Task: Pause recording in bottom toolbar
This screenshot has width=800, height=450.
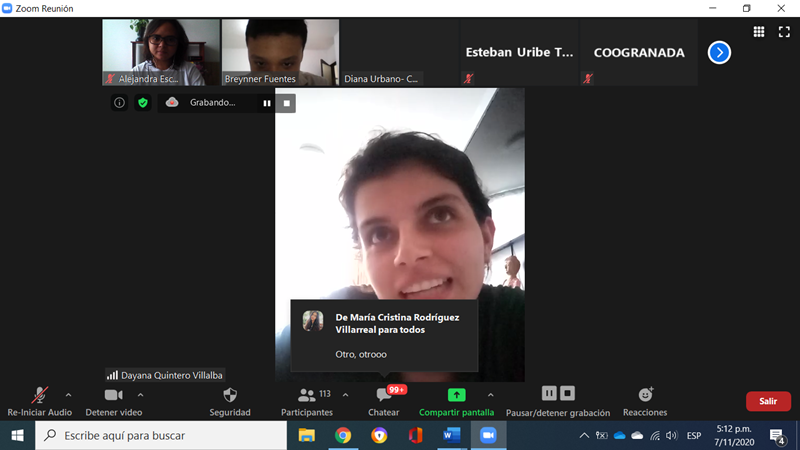Action: pyautogui.click(x=549, y=393)
